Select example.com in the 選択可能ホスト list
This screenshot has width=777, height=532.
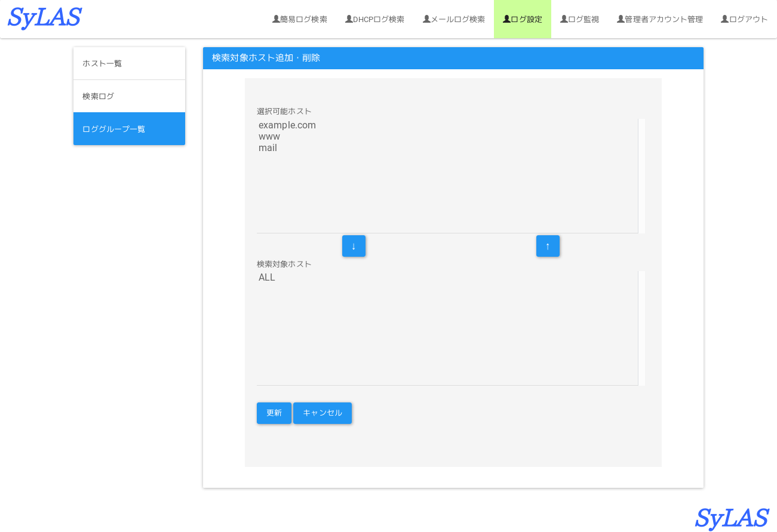tap(447, 125)
